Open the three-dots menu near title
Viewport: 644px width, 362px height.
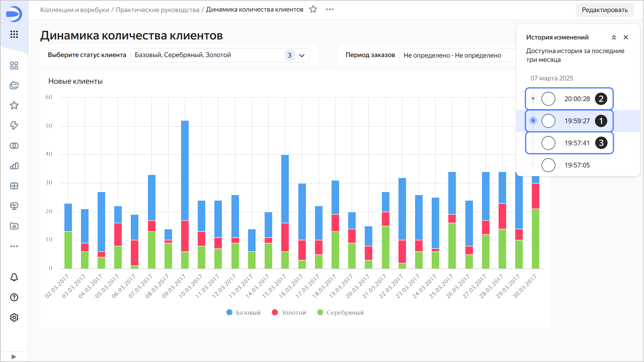(330, 9)
